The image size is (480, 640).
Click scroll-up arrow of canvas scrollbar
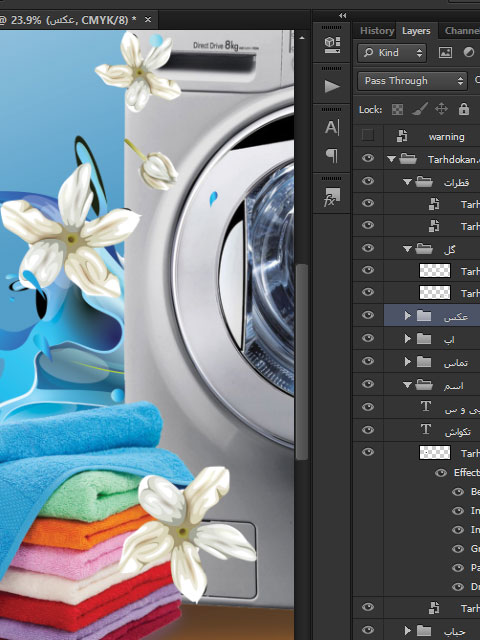coord(302,38)
